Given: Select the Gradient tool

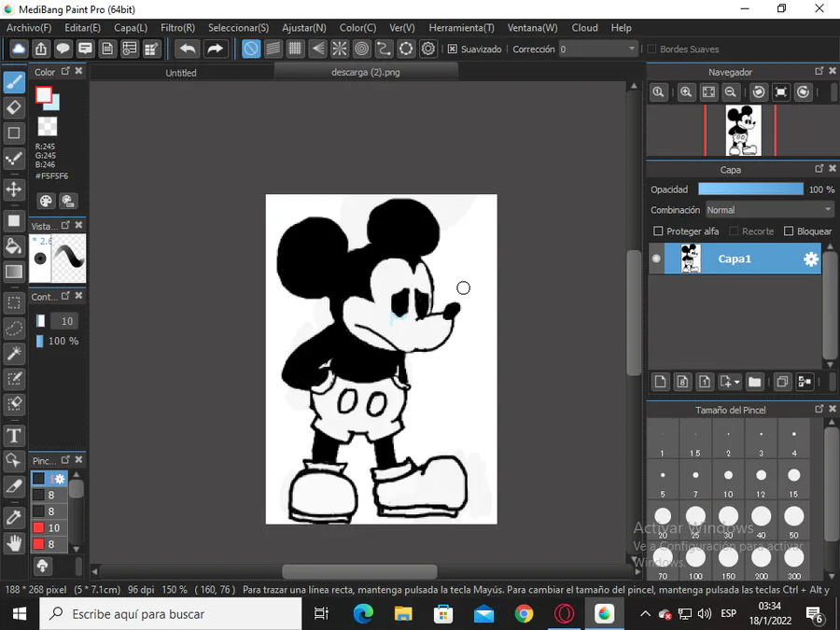Looking at the screenshot, I should (14, 272).
